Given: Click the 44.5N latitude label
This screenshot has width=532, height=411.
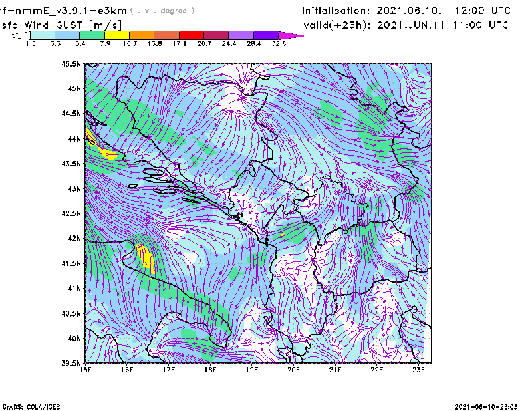Looking at the screenshot, I should click(72, 113).
